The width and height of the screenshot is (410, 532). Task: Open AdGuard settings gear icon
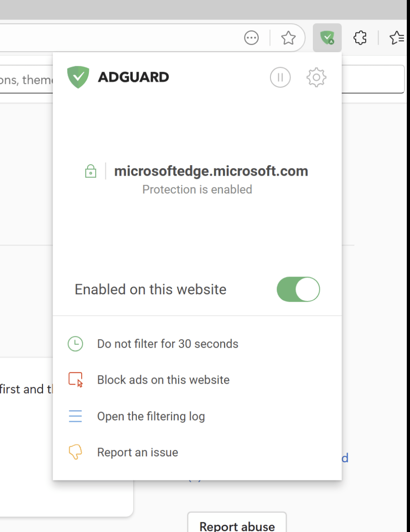(x=316, y=78)
